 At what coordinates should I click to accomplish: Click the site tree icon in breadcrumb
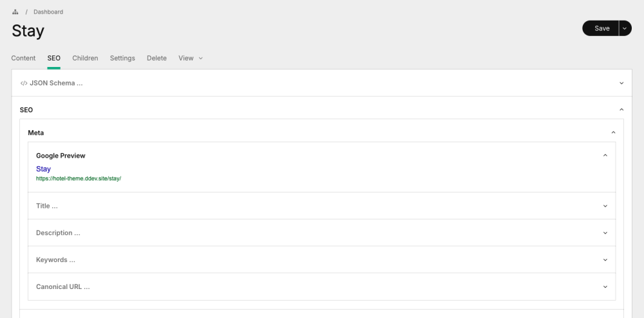(15, 12)
